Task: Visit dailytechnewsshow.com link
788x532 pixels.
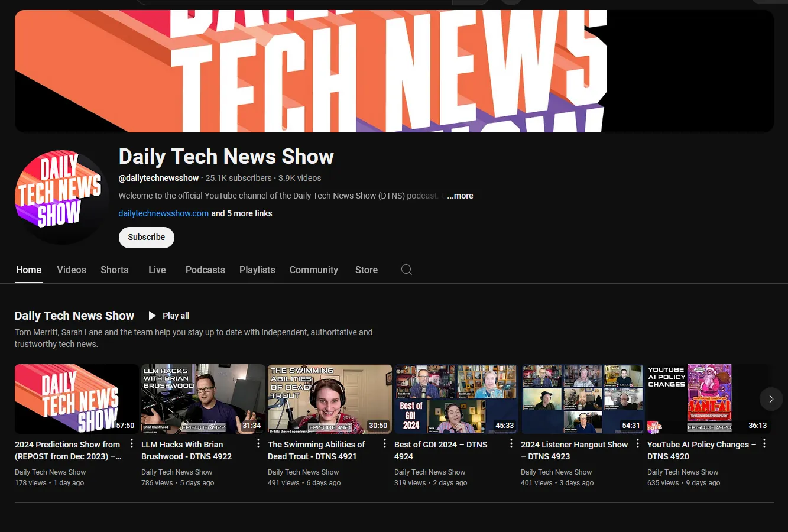Action: (163, 213)
